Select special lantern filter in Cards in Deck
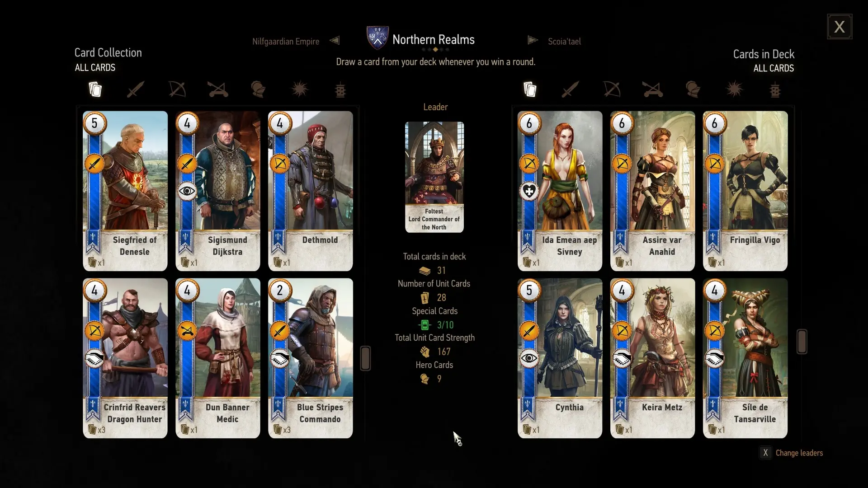Viewport: 868px width, 488px height. [x=775, y=89]
